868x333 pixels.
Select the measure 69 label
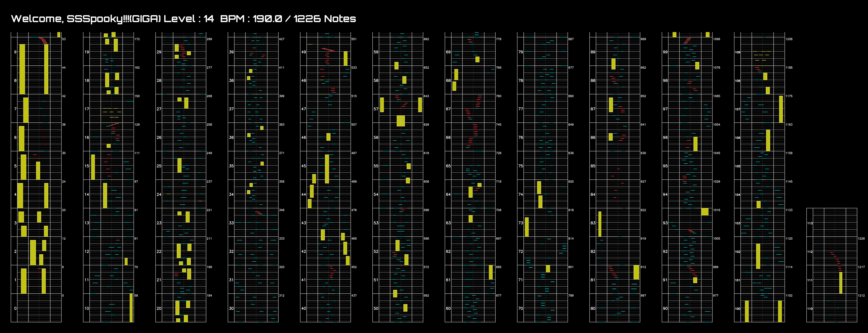(x=448, y=52)
